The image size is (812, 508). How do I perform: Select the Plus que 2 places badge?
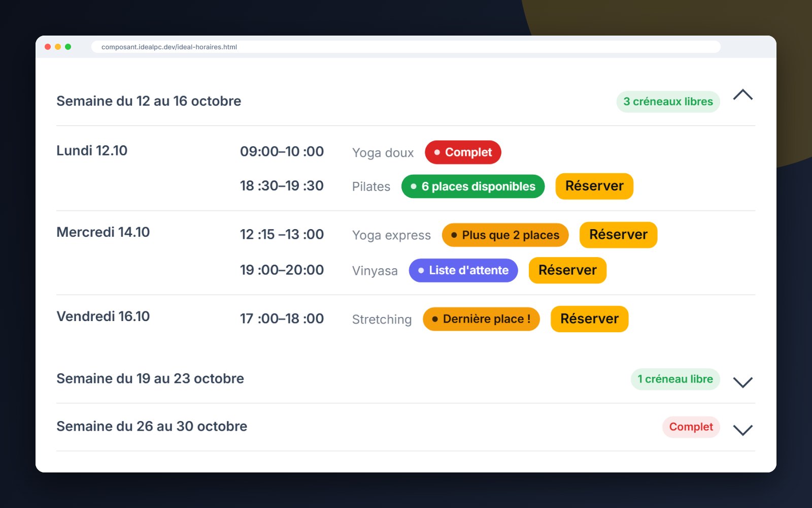tap(505, 235)
